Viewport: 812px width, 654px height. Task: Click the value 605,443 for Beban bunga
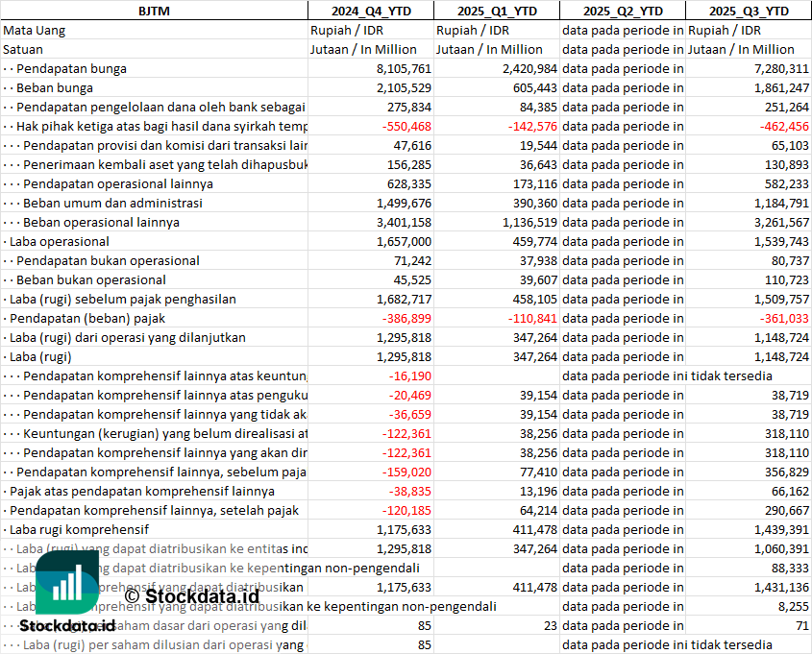tap(535, 88)
